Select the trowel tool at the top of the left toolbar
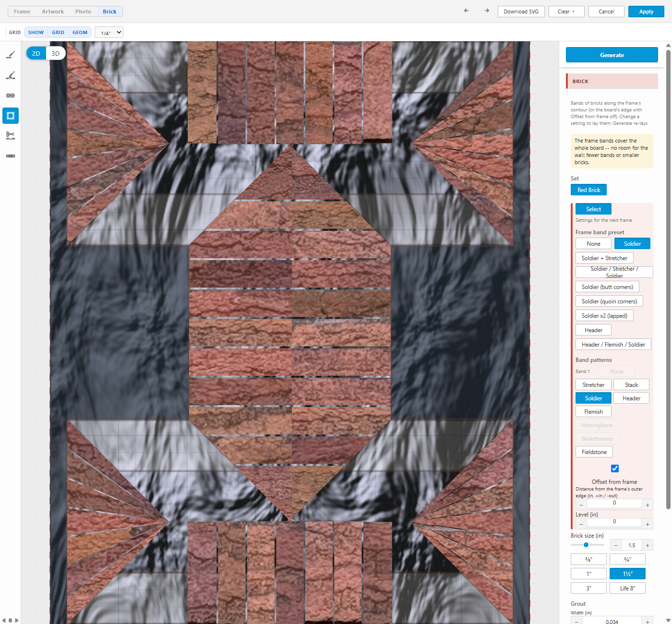 (11, 55)
